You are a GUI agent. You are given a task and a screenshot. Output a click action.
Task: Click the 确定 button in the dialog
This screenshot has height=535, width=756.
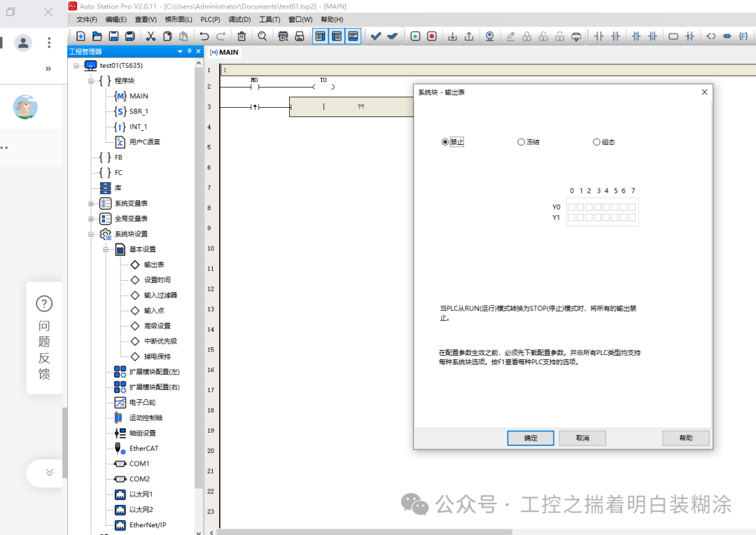click(531, 438)
